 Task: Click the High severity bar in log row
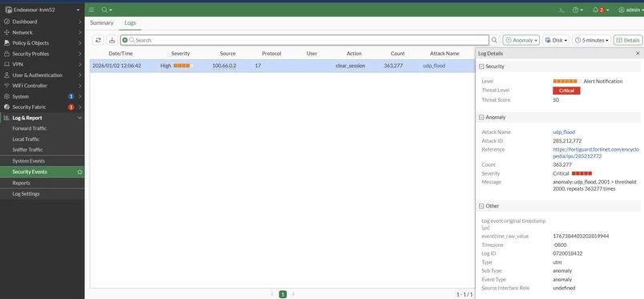tap(183, 66)
